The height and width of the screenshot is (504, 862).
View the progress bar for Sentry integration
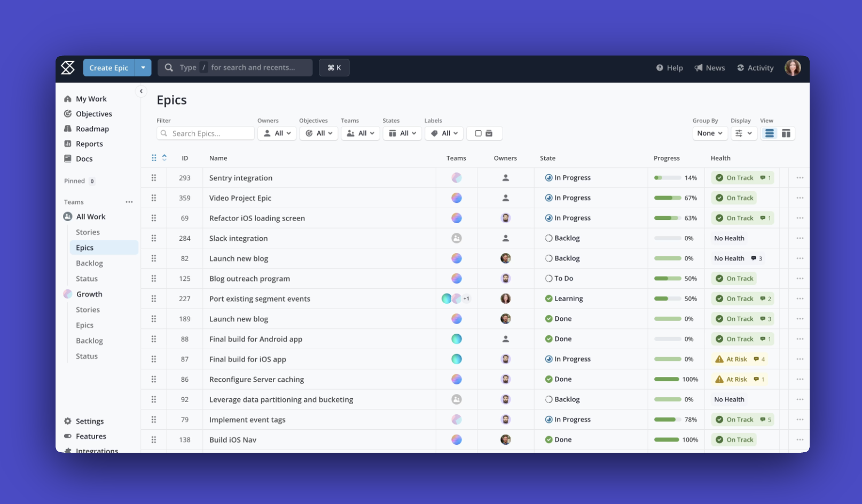click(667, 177)
